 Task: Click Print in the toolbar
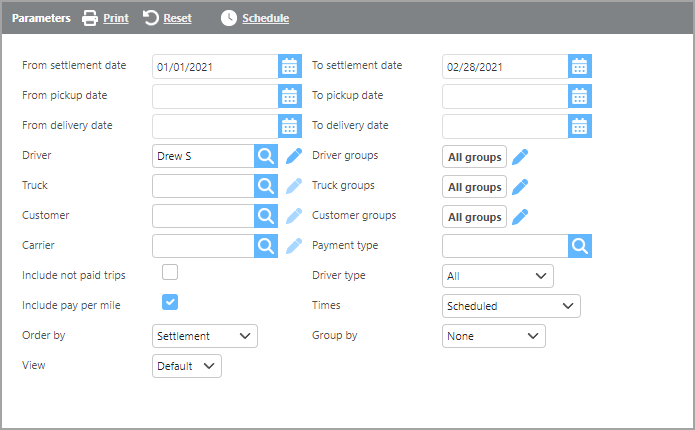(x=105, y=18)
